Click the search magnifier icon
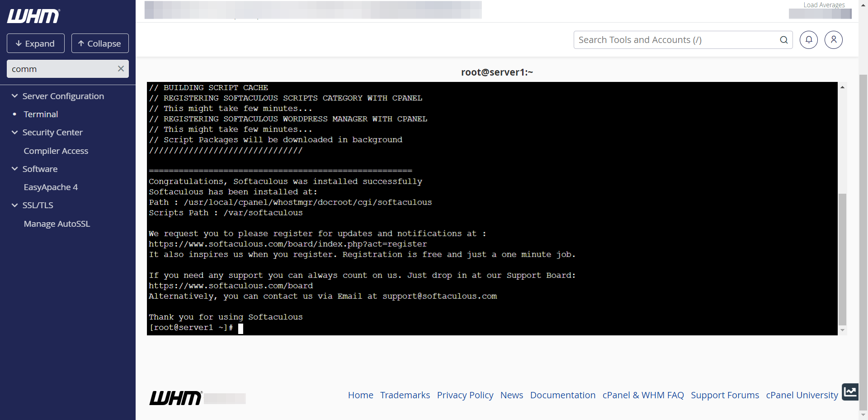 [784, 40]
